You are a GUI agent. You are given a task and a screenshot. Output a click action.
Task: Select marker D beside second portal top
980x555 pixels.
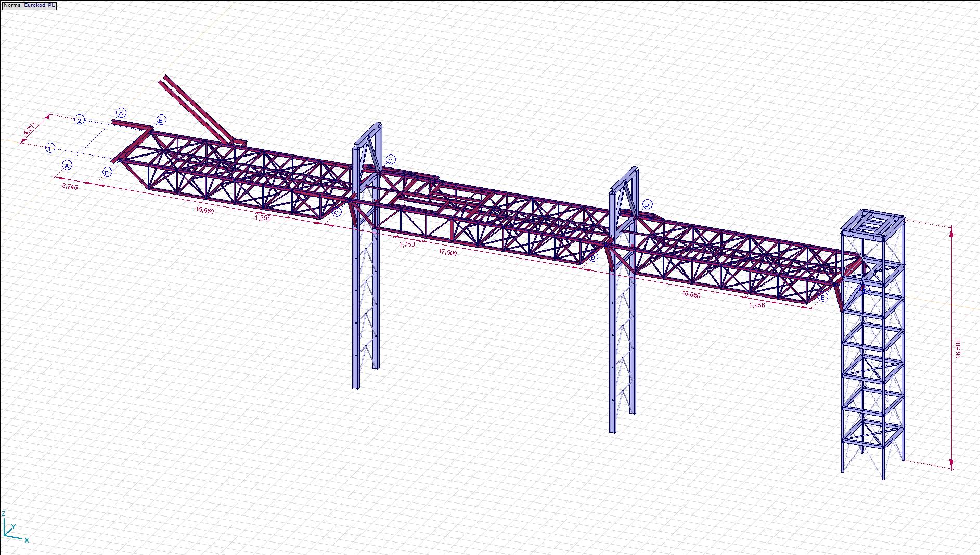pyautogui.click(x=648, y=204)
